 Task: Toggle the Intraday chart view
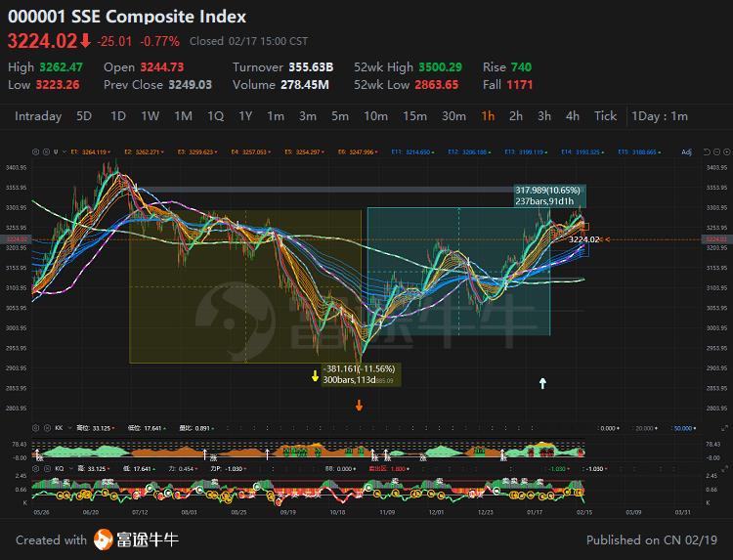[38, 116]
